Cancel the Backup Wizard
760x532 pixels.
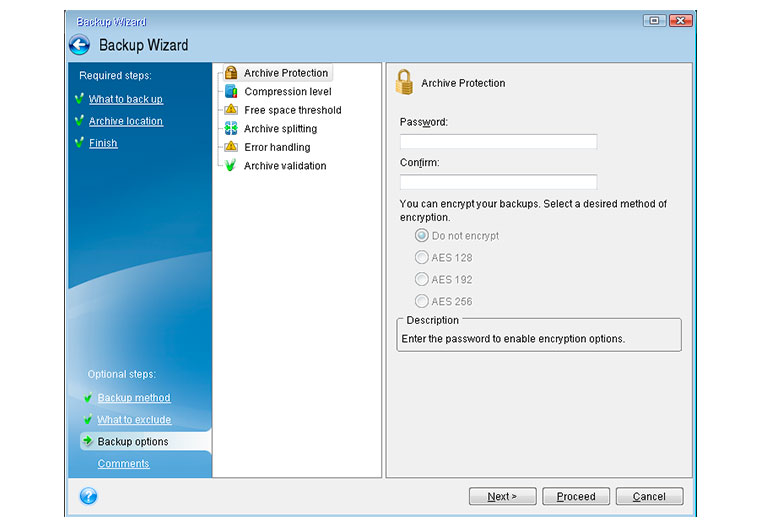point(649,496)
